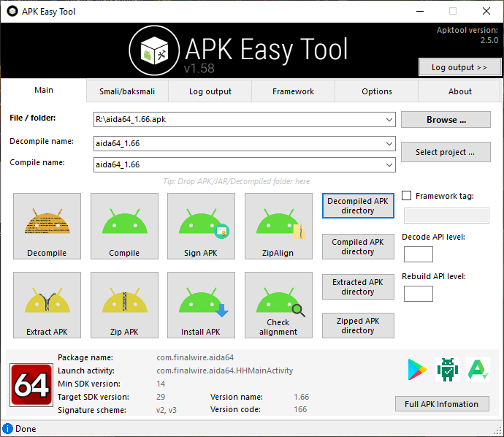Open the Compile name dropdown list

(389, 165)
